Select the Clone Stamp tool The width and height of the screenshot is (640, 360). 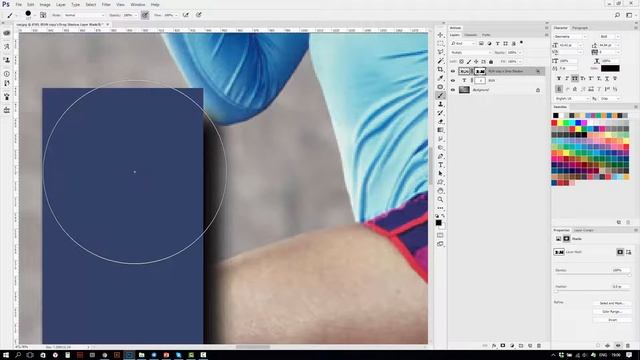click(x=440, y=104)
